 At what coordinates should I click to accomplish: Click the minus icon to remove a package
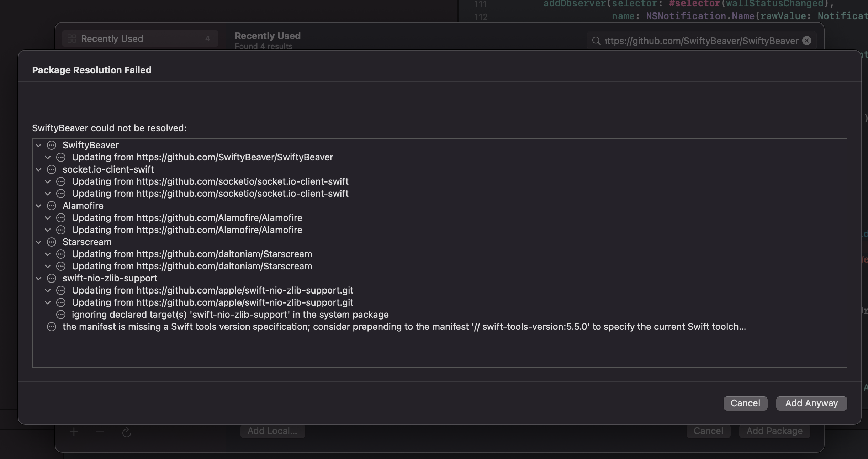(100, 431)
